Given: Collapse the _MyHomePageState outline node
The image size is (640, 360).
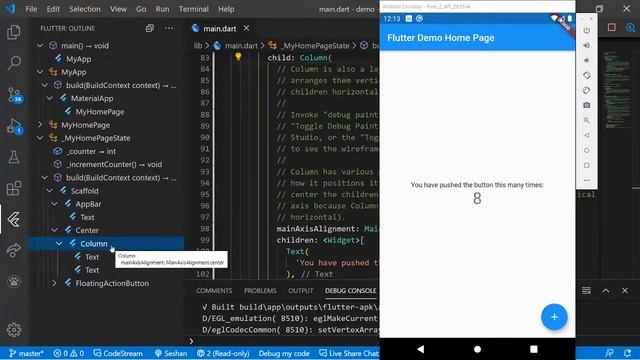Looking at the screenshot, I should pyautogui.click(x=40, y=138).
